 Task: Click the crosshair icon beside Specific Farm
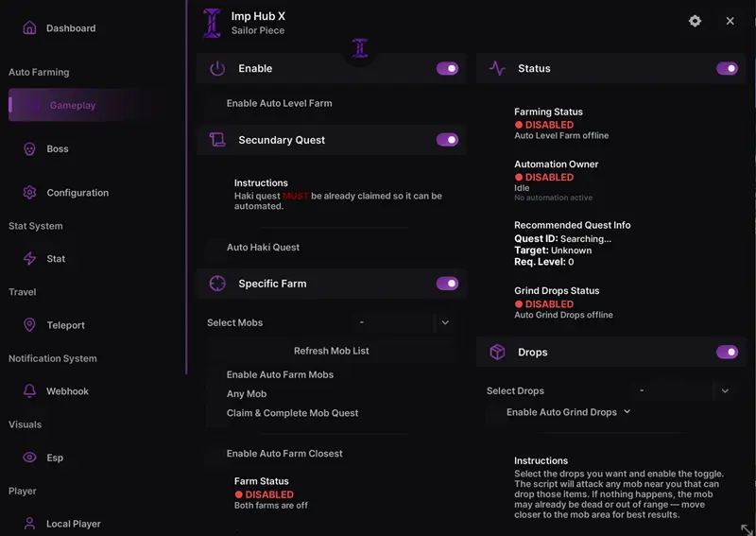click(217, 284)
